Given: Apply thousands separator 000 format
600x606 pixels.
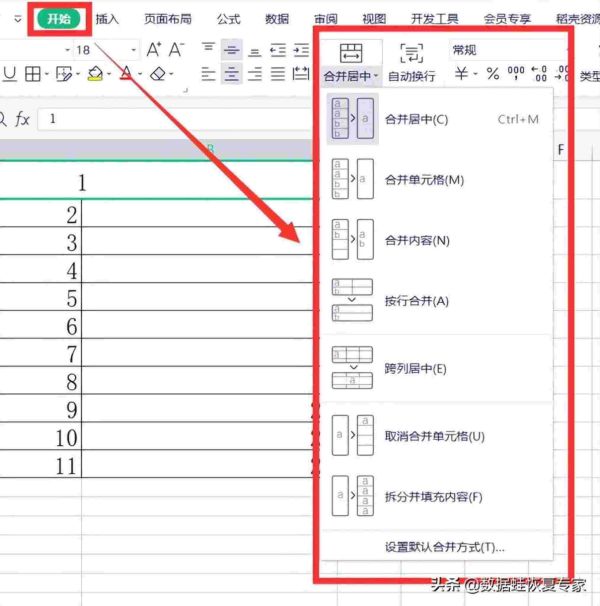Looking at the screenshot, I should [516, 73].
